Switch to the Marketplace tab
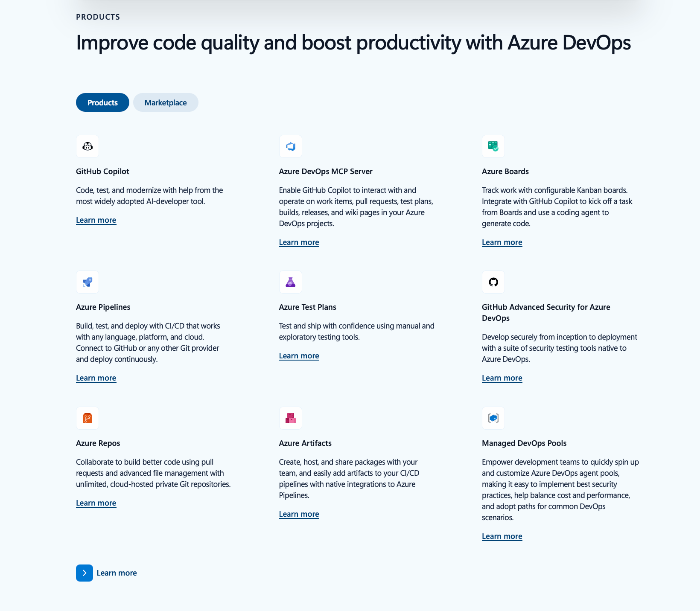700x611 pixels. tap(166, 102)
